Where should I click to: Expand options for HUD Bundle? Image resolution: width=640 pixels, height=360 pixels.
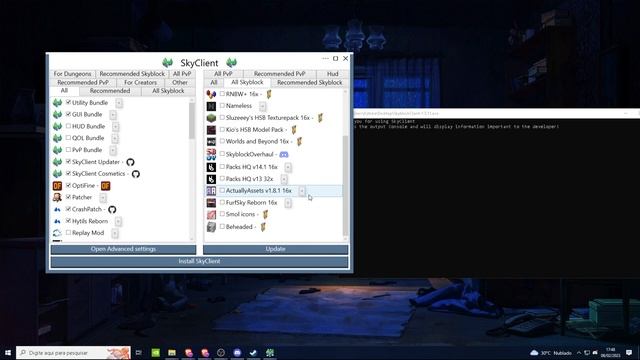click(x=116, y=127)
